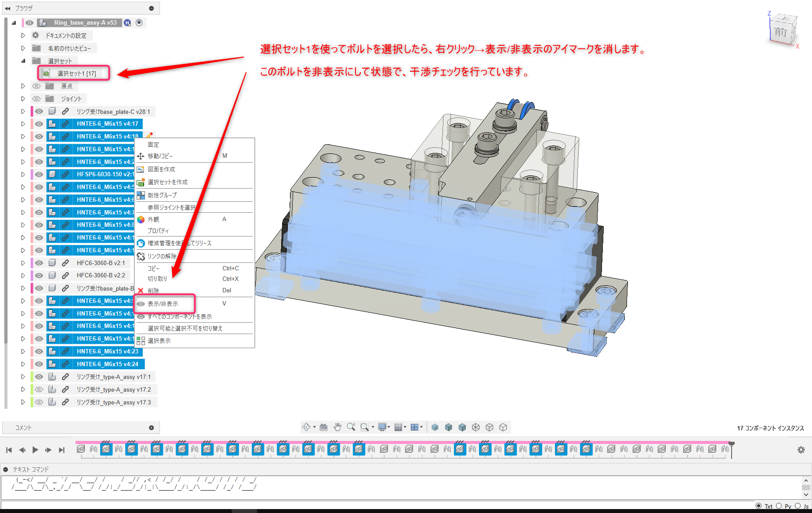The width and height of the screenshot is (812, 513).
Task: Click browser panel options dot
Action: click(x=152, y=8)
